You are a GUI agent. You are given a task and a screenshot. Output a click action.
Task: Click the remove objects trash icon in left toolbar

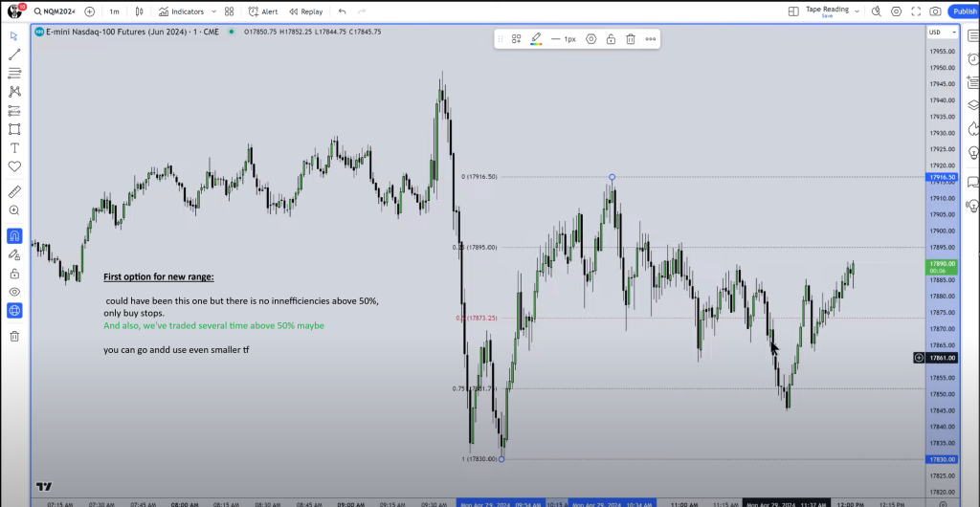pos(14,337)
